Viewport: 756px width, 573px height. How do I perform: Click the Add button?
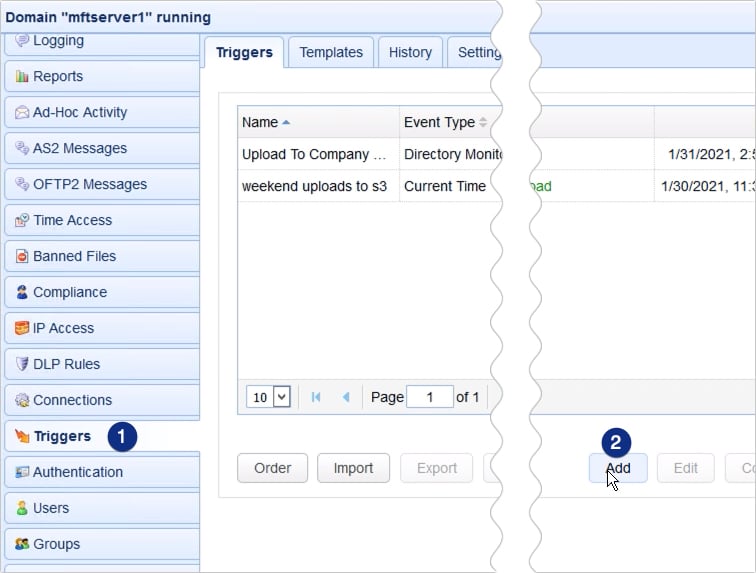pyautogui.click(x=618, y=468)
